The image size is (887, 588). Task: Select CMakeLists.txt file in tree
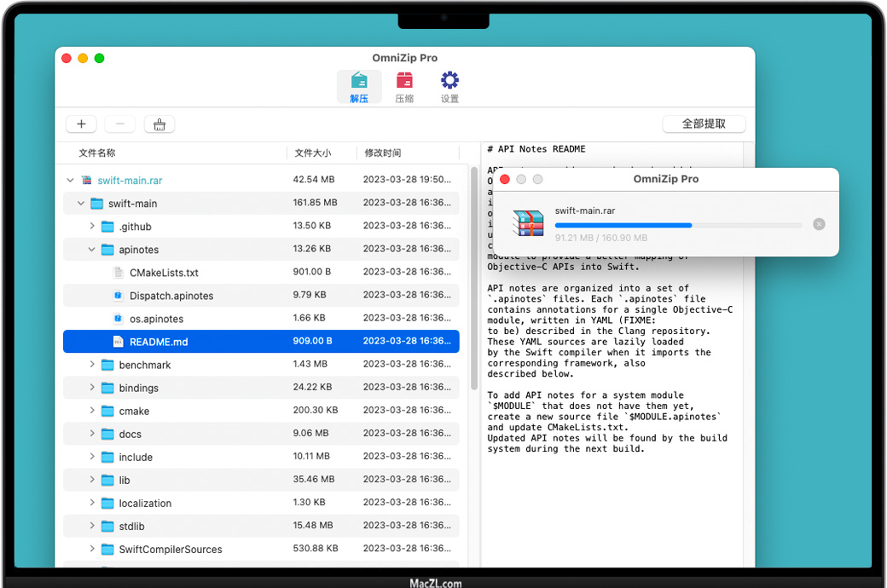click(x=164, y=273)
